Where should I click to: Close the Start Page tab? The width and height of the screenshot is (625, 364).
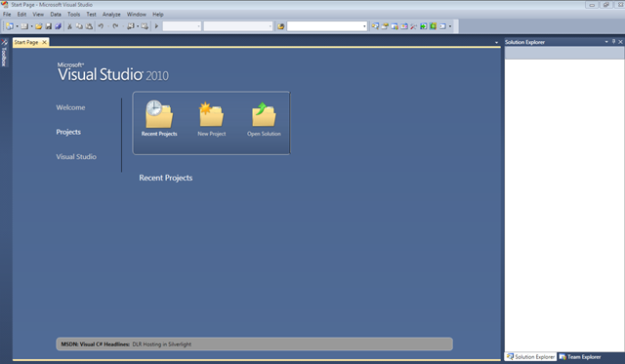(44, 42)
